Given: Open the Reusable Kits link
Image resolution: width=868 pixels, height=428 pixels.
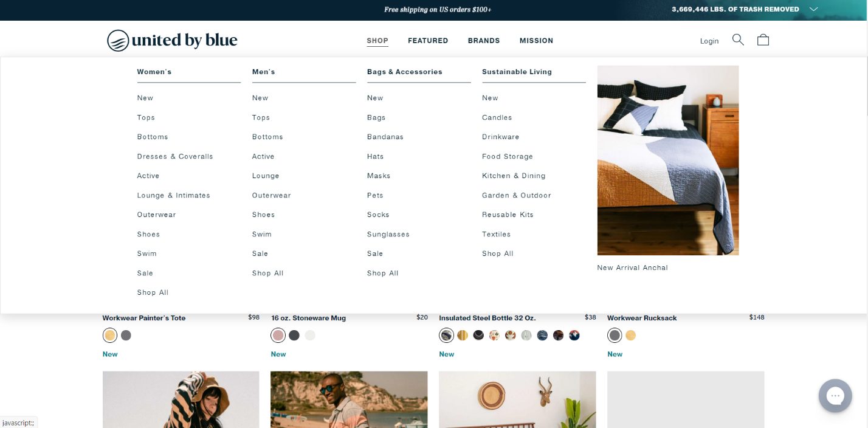Looking at the screenshot, I should click(x=508, y=215).
